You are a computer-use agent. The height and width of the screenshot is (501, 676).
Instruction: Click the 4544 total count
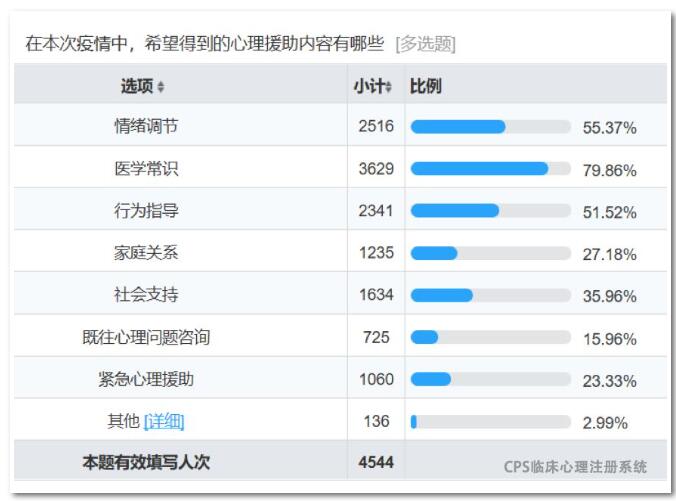(376, 462)
